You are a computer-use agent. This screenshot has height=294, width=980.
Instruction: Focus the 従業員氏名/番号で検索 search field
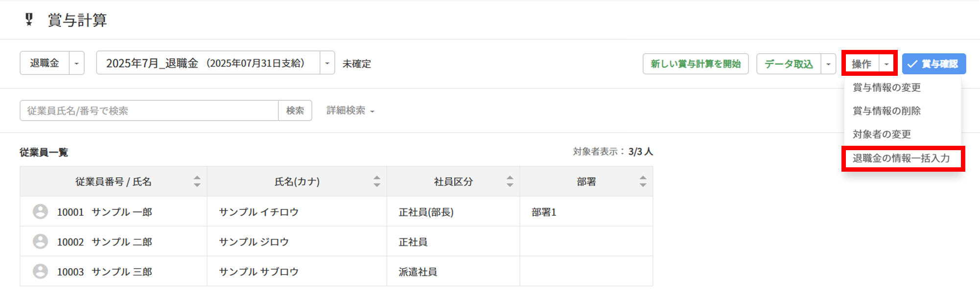(x=149, y=111)
